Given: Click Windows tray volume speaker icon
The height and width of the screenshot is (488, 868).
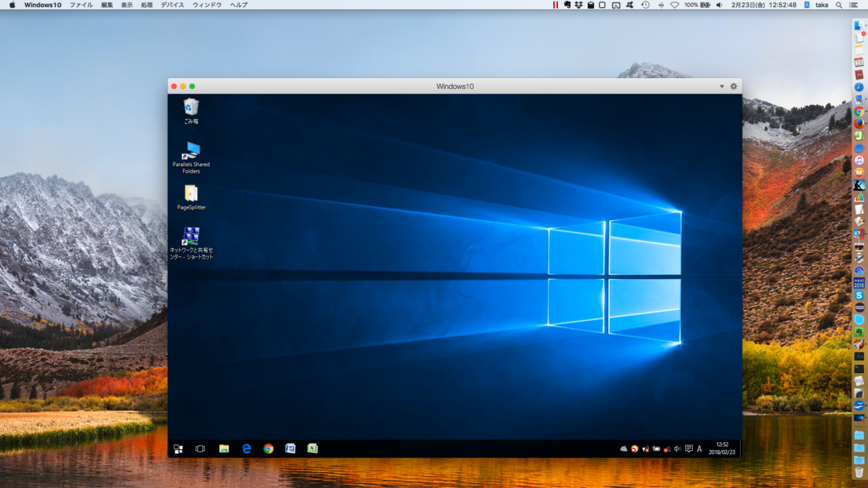Looking at the screenshot, I should [x=678, y=449].
